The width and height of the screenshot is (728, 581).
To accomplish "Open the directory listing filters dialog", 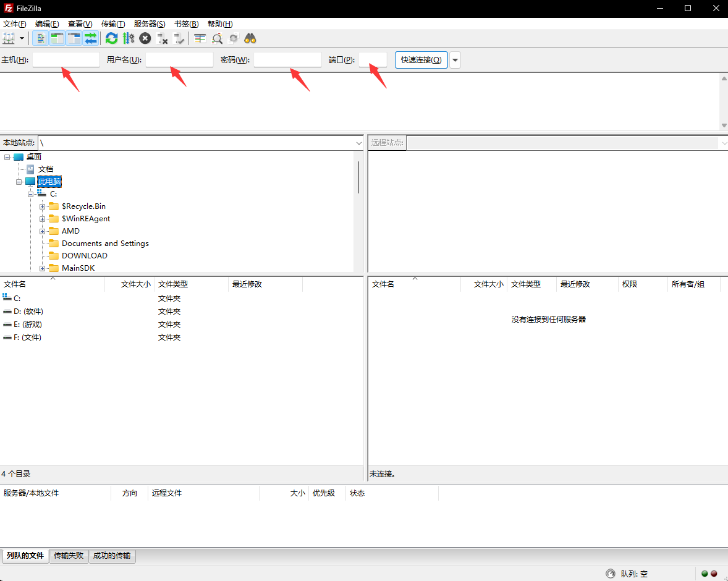I will pyautogui.click(x=200, y=38).
